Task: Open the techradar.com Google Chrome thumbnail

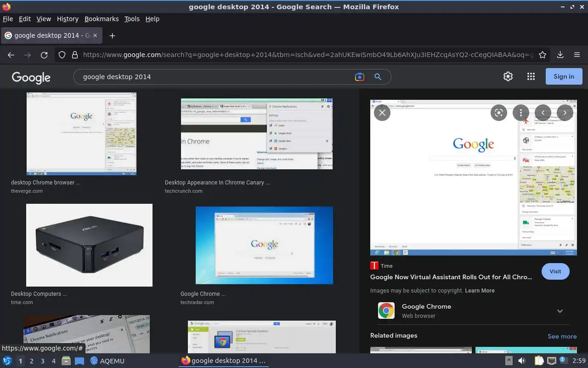Action: click(264, 245)
